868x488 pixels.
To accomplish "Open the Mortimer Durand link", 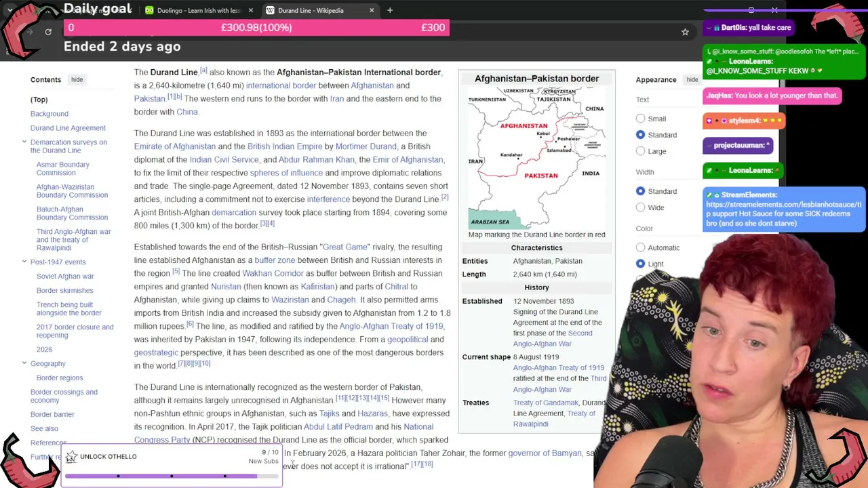I will point(366,146).
